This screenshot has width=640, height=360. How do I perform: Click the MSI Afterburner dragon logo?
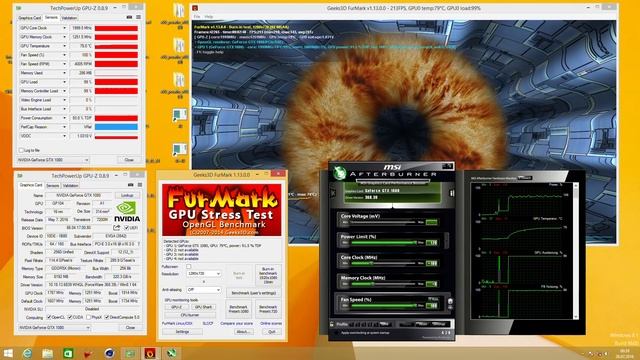coord(339,173)
